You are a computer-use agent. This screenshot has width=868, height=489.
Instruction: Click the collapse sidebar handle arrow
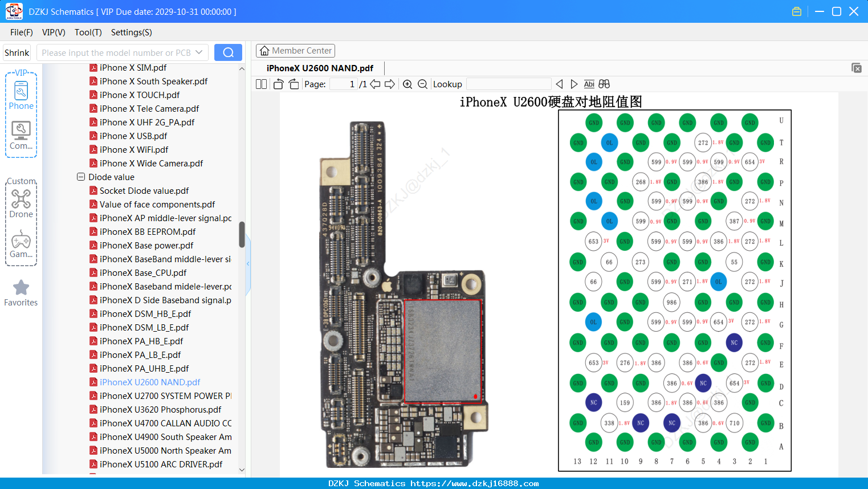(248, 264)
